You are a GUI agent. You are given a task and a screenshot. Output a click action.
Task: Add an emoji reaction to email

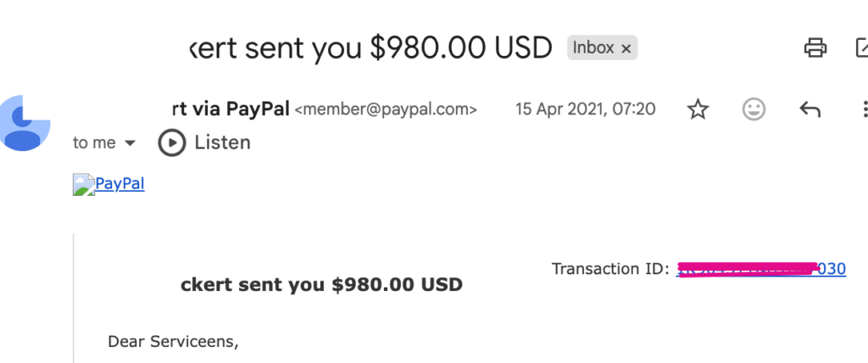(754, 109)
